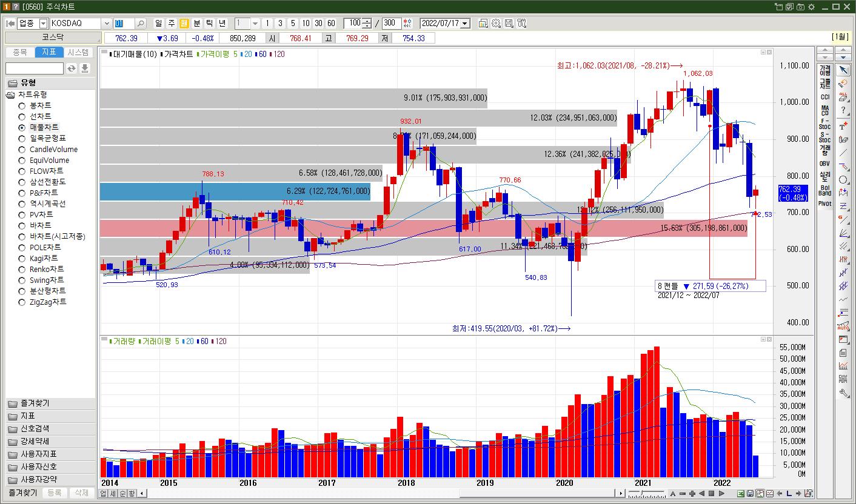Click the undo eraser drawing tool
The image size is (856, 504).
[x=843, y=83]
